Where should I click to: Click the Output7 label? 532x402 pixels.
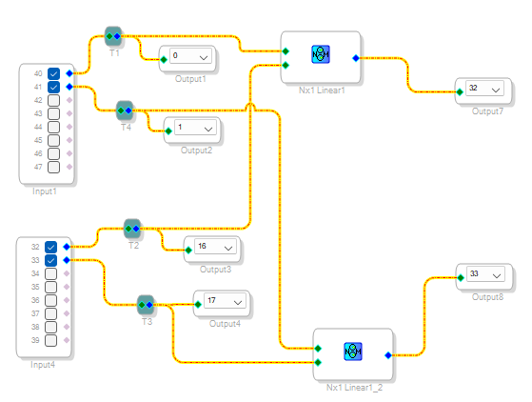(487, 111)
